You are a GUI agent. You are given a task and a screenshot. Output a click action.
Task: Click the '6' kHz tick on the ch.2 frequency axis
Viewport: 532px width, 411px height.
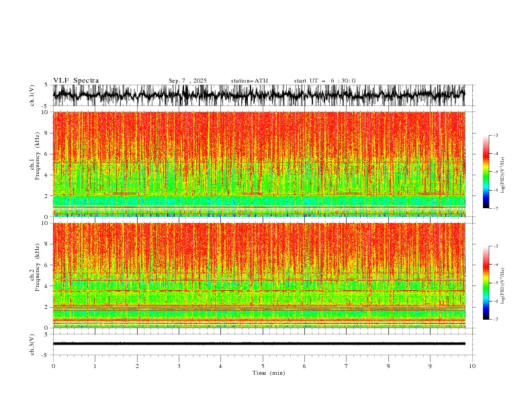[x=47, y=265]
